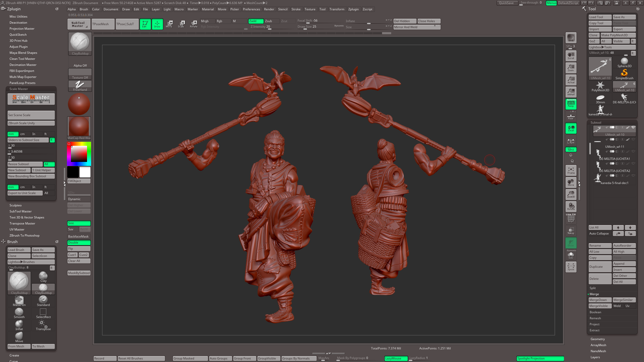Click the MergeDown button

click(600, 300)
